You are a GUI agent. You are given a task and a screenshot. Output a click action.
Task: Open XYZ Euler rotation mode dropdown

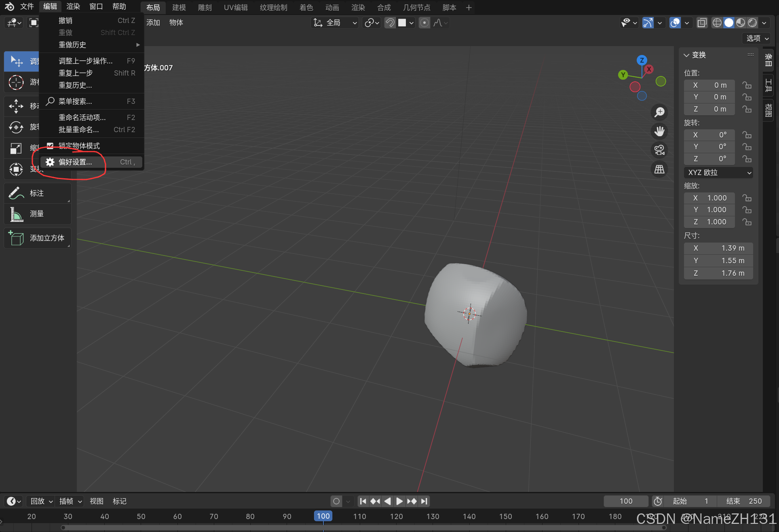(718, 173)
